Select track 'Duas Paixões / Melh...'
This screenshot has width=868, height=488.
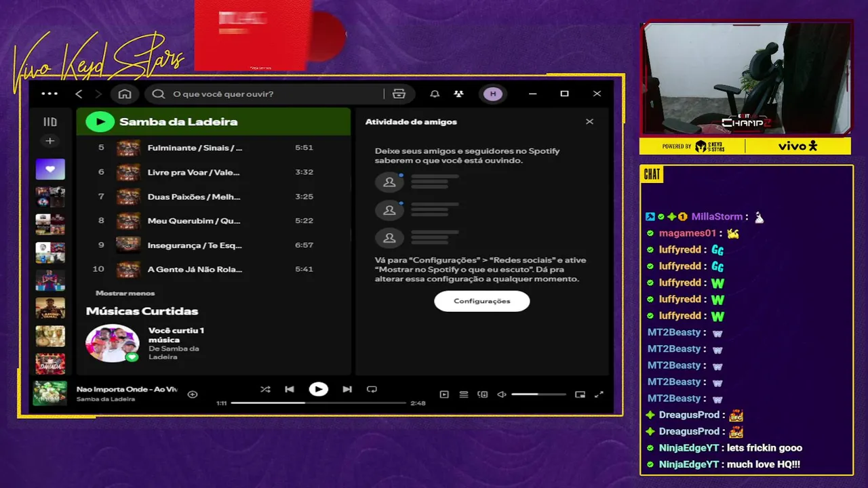point(195,197)
